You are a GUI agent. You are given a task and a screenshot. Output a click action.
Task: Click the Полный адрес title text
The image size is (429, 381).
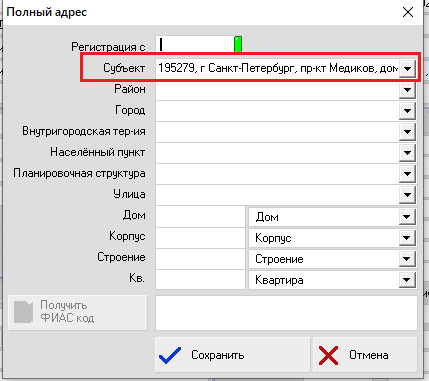(47, 12)
